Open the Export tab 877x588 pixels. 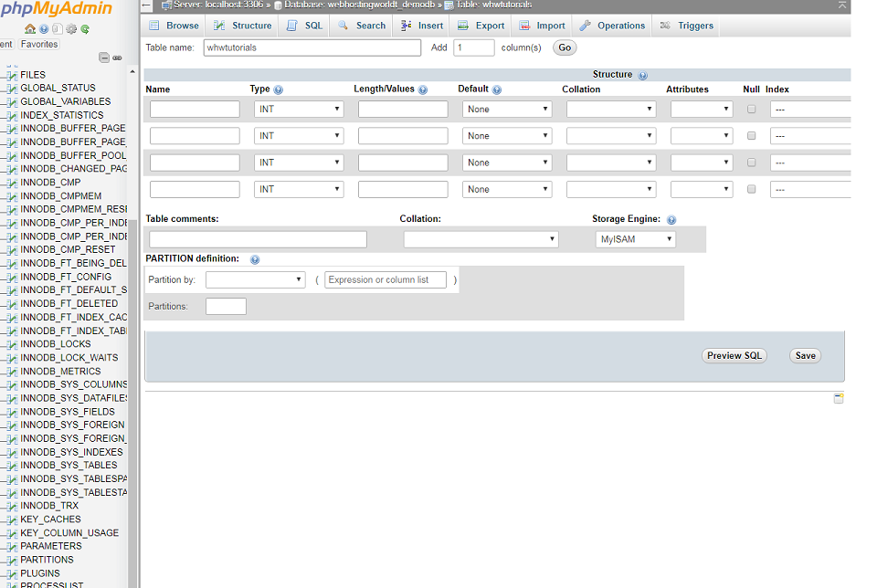[x=481, y=26]
